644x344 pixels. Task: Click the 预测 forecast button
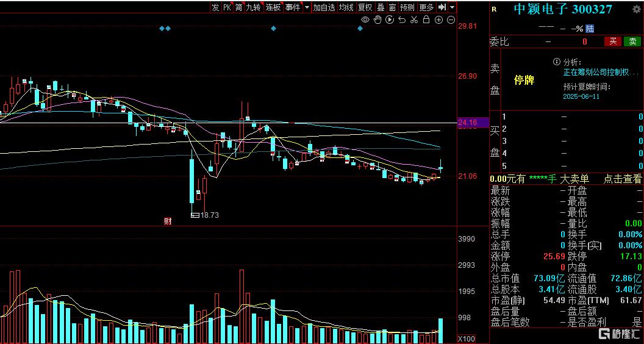click(x=407, y=7)
